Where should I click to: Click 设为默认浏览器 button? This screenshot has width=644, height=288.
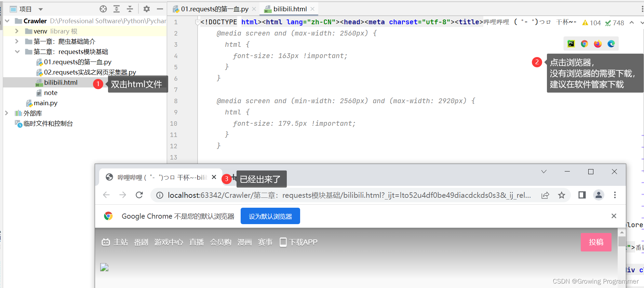270,216
